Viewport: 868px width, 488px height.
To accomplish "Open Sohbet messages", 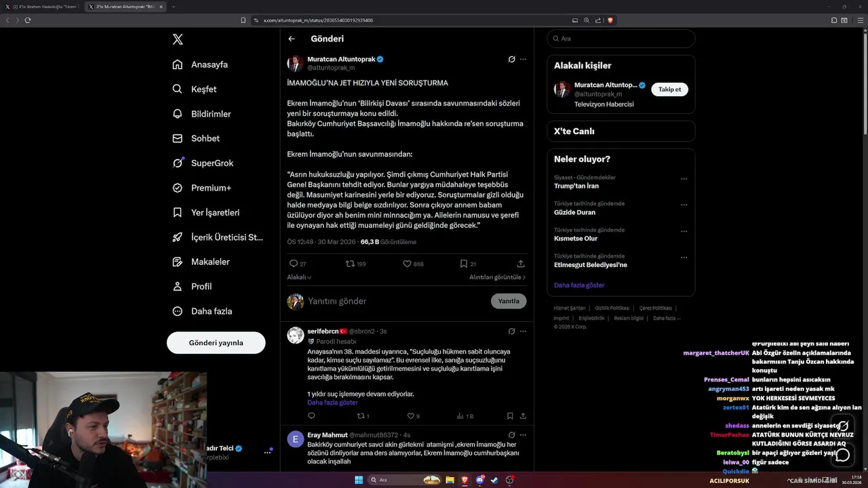I will (x=196, y=138).
